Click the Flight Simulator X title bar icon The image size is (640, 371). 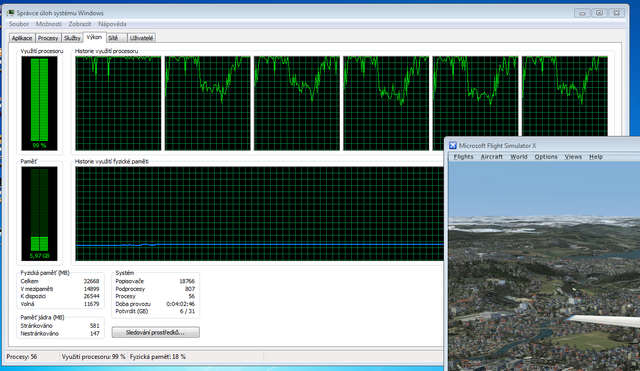(x=453, y=146)
